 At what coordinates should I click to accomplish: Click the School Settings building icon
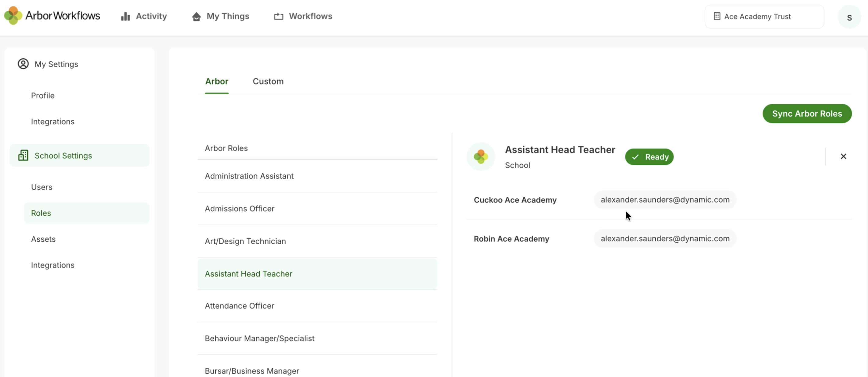[23, 156]
